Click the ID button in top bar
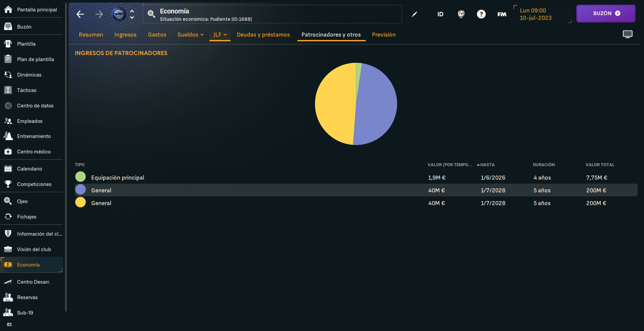The image size is (644, 331). pos(440,14)
